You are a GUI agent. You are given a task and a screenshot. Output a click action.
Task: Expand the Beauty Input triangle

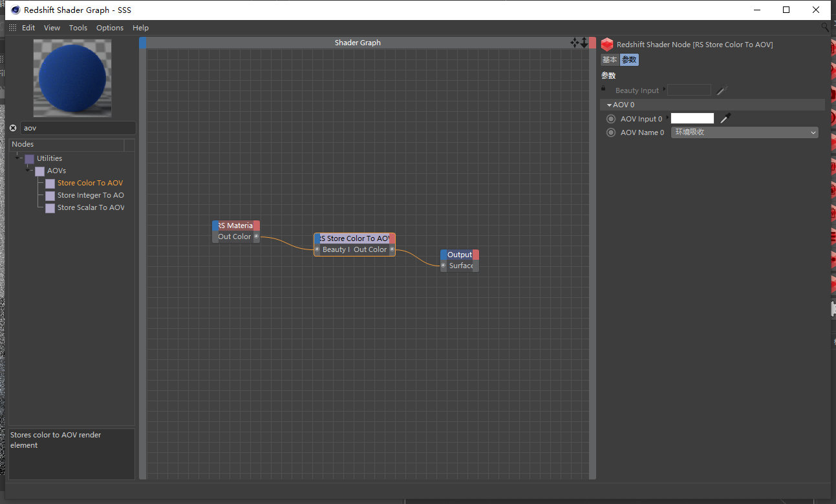pyautogui.click(x=664, y=89)
